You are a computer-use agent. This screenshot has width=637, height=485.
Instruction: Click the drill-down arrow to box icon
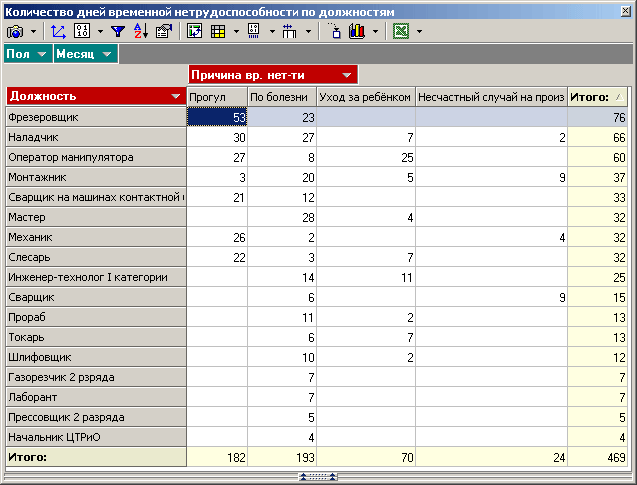tap(335, 31)
